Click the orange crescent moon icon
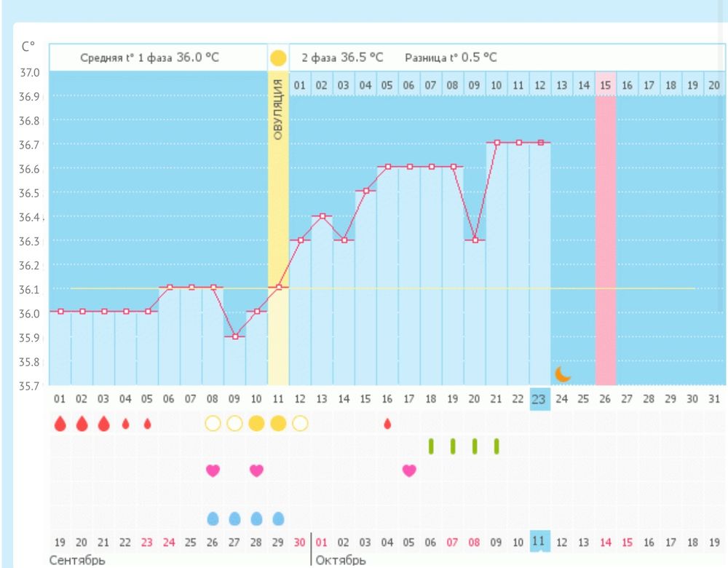This screenshot has width=728, height=568. tap(562, 374)
